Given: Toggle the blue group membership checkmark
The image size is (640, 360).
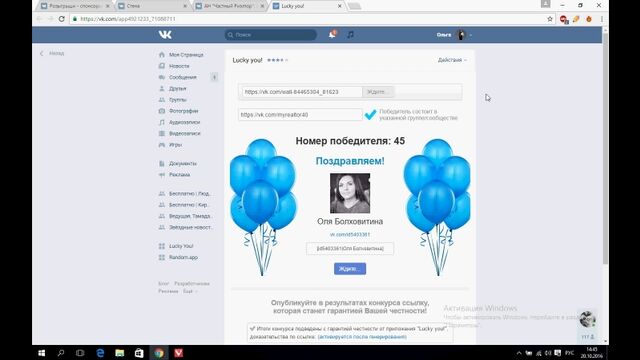Looking at the screenshot, I should [370, 115].
